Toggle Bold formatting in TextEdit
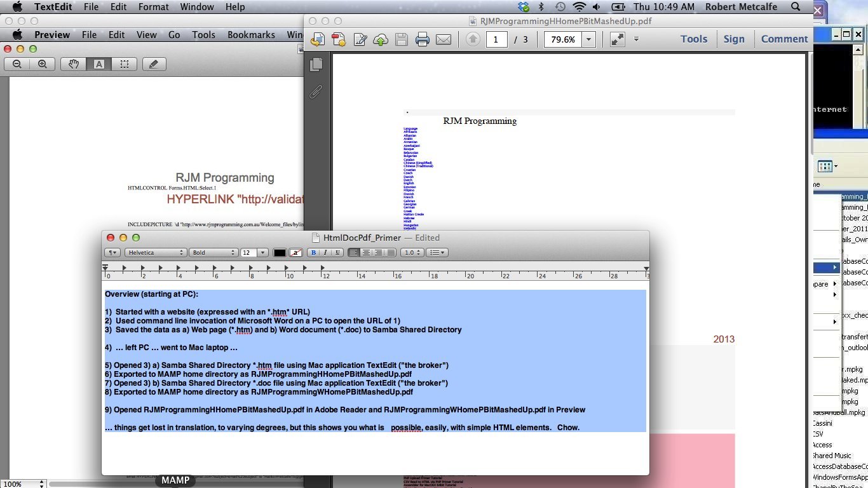Screen dimensions: 868x488 coord(313,253)
